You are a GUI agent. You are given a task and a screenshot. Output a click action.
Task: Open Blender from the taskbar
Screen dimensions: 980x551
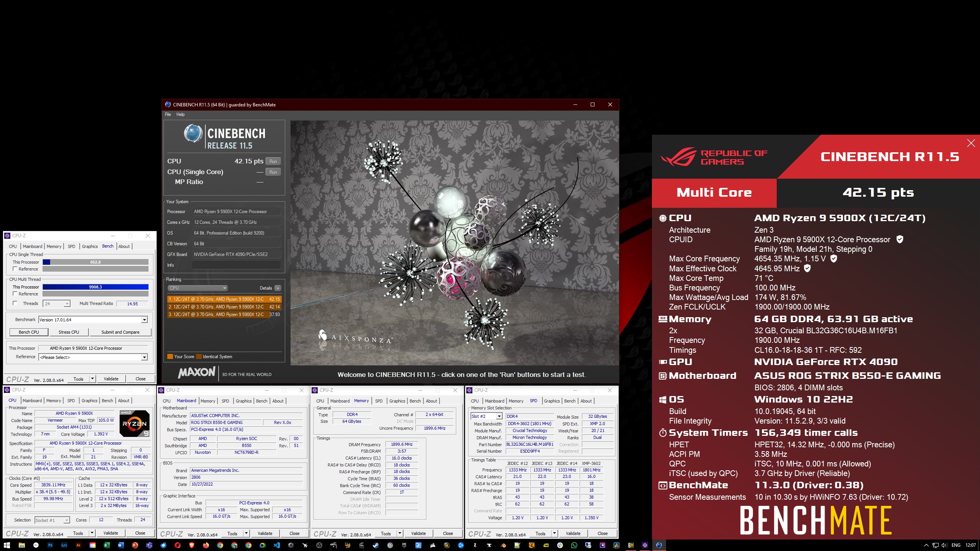pyautogui.click(x=503, y=545)
